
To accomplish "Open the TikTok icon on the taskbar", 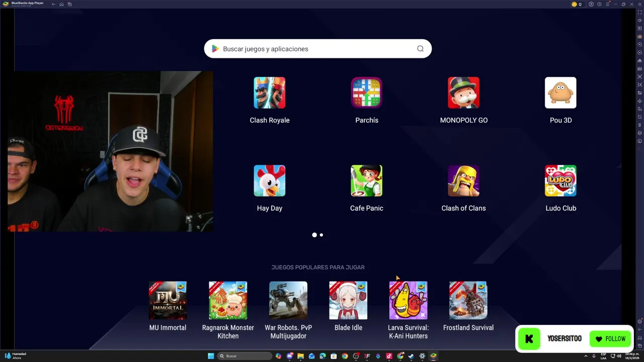I will [389, 356].
